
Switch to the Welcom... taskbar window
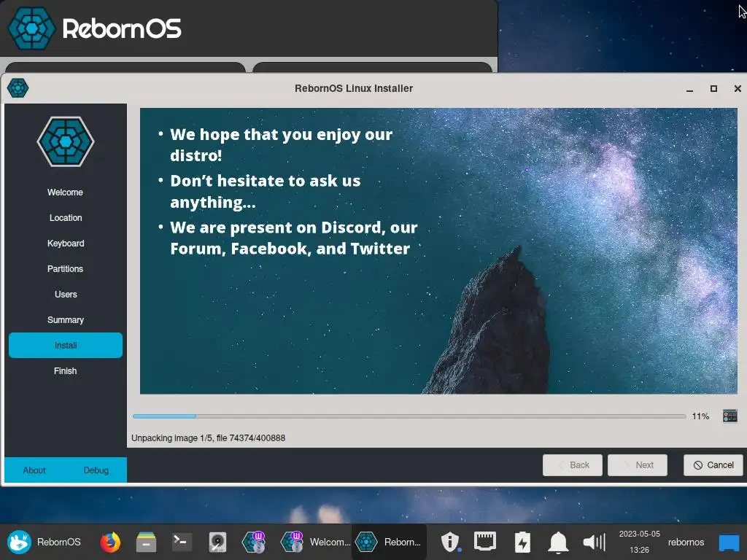315,542
